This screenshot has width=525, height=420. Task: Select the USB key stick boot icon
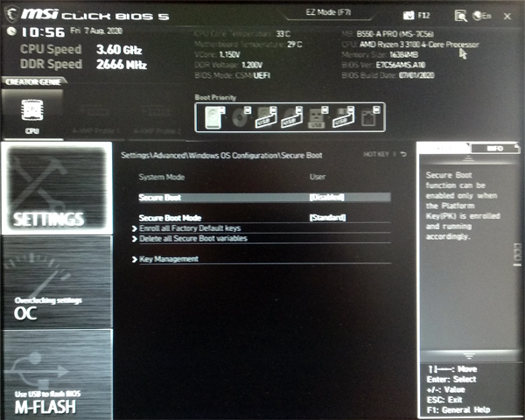318,117
